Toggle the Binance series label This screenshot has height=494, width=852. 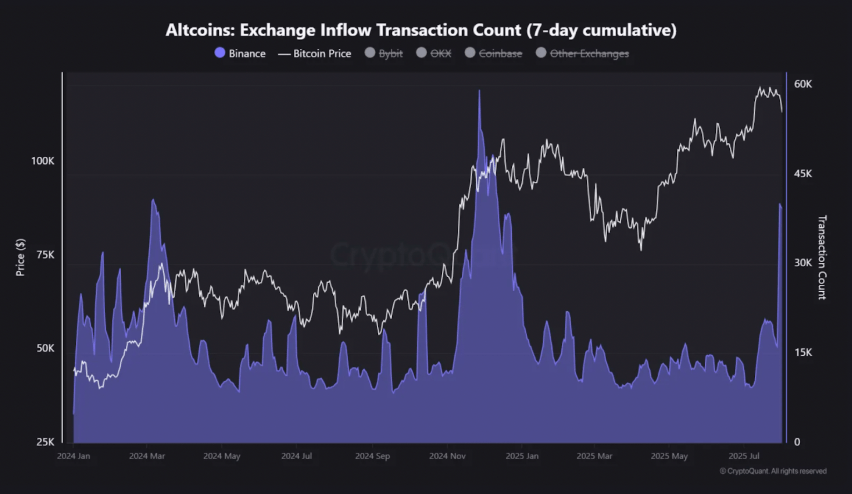[248, 53]
